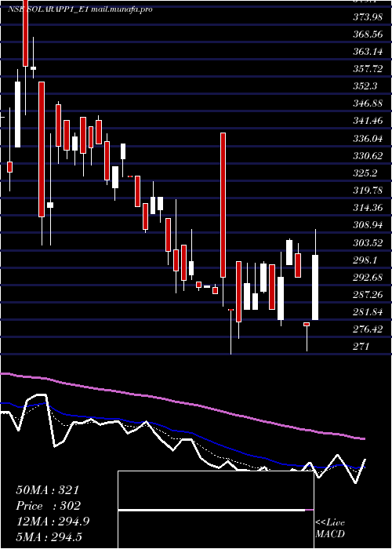Click the 336.04 price axis label
Viewport: 392px width, 549px height.
[x=368, y=138]
